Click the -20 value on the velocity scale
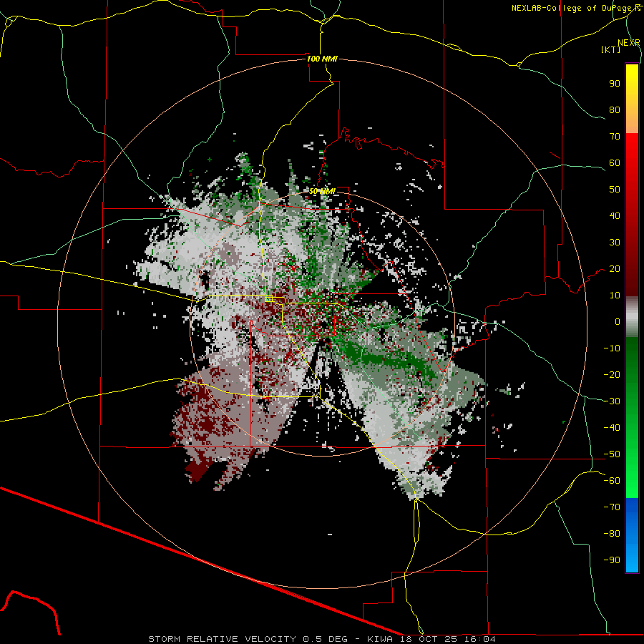Screen dimensions: 644x644 612,375
